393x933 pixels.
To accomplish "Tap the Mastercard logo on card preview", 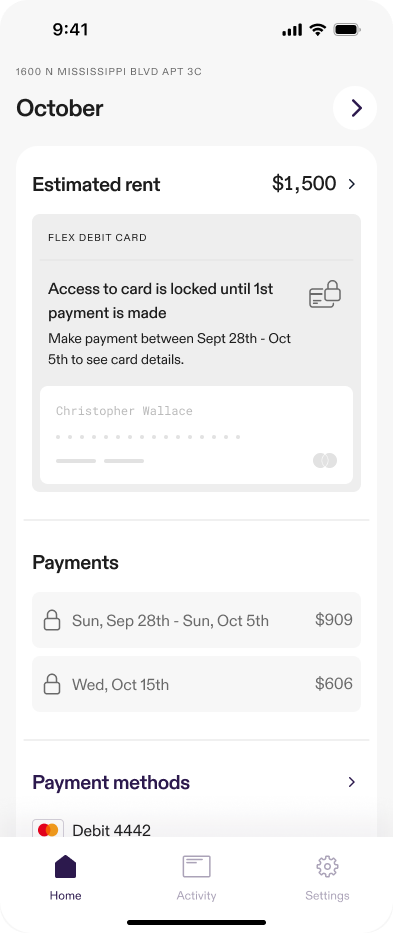I will pyautogui.click(x=325, y=461).
